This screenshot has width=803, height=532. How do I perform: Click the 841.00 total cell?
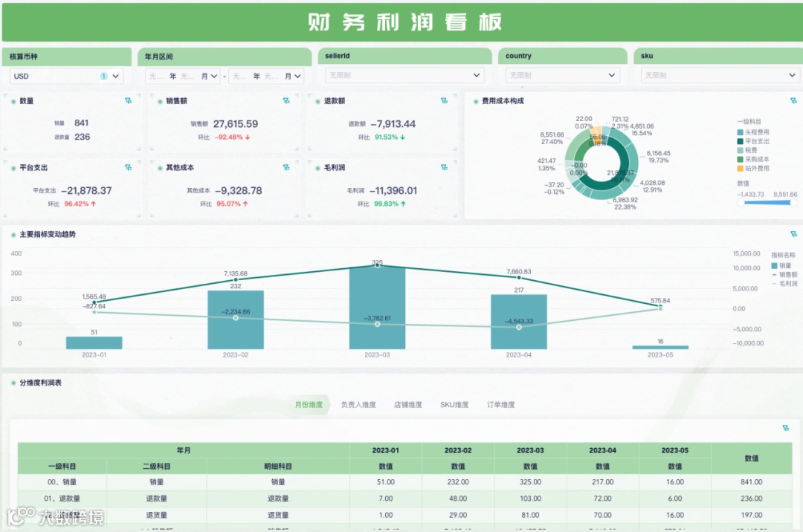(x=751, y=482)
